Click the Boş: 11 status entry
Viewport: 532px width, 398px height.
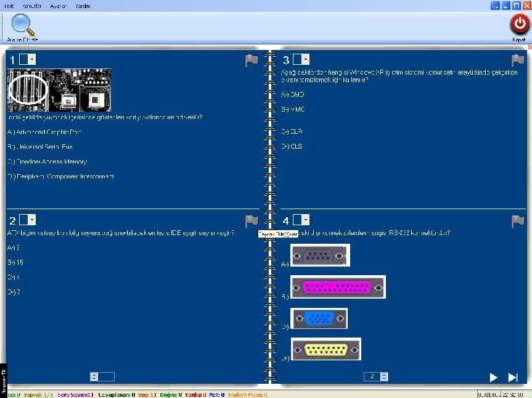coord(147,394)
